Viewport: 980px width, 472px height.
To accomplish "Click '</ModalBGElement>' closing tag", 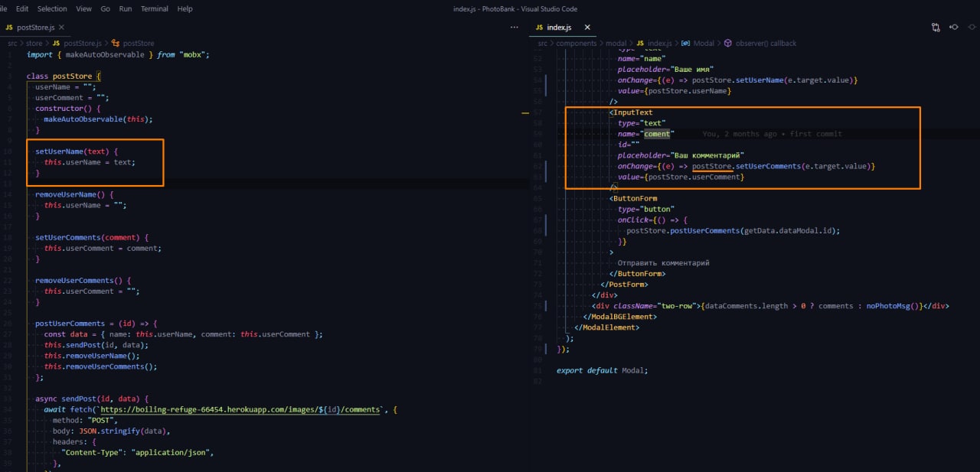I will click(x=619, y=317).
